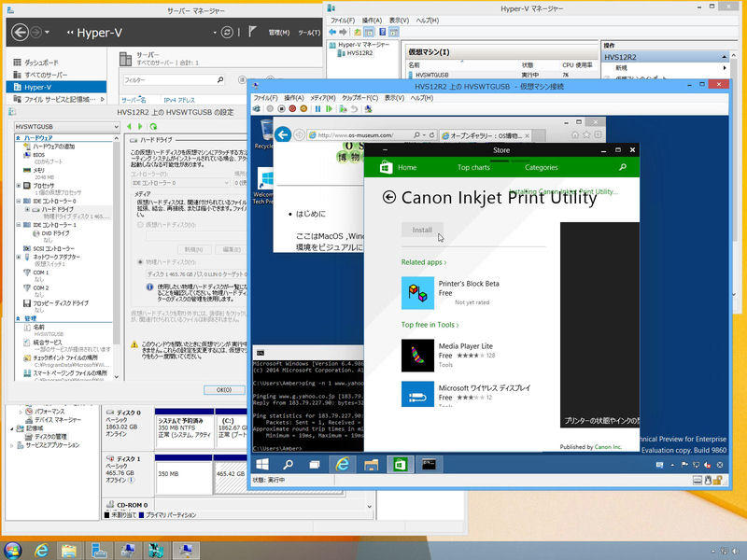Screen dimensions: 747x560
Task: Switch to Command Prompt on guest taskbar
Action: 429,464
